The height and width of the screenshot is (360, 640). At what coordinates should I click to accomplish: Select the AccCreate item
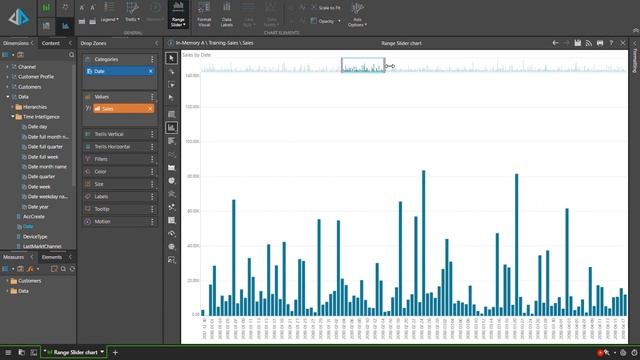click(33, 217)
